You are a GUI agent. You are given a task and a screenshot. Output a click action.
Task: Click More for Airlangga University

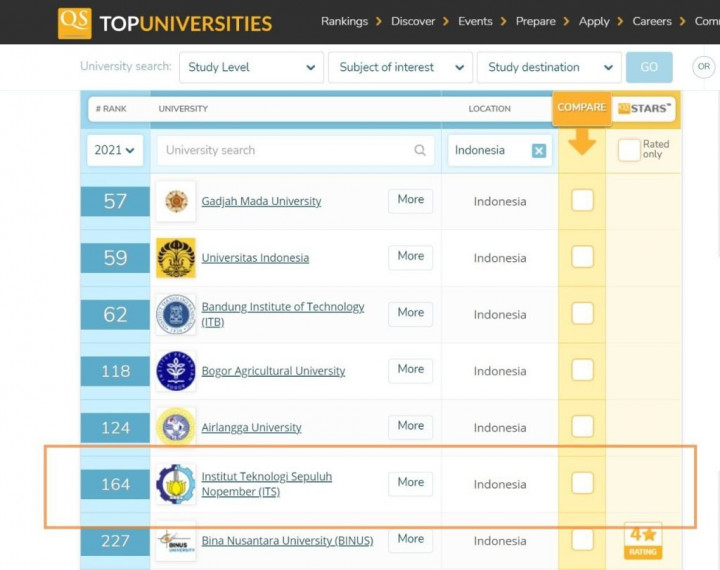pyautogui.click(x=411, y=426)
